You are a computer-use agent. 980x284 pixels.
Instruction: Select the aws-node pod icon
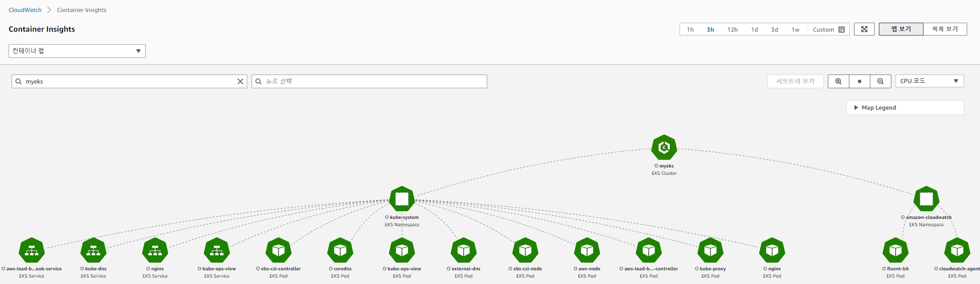click(x=587, y=250)
